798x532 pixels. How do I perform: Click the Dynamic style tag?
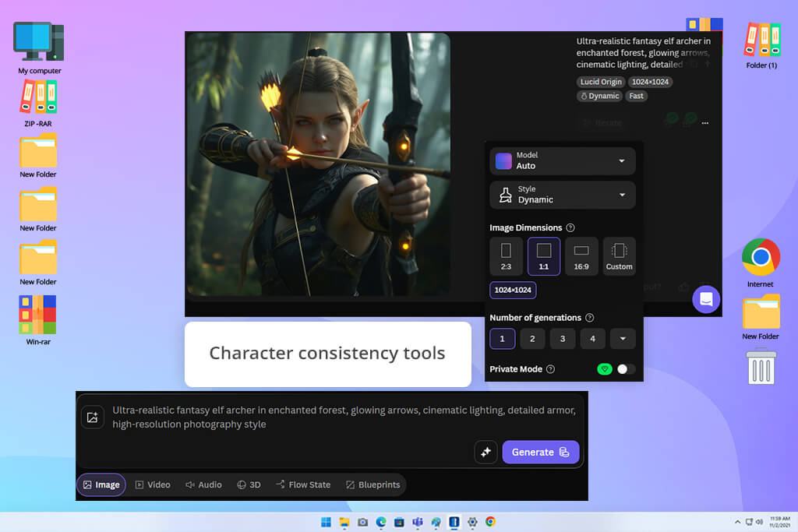coord(599,96)
